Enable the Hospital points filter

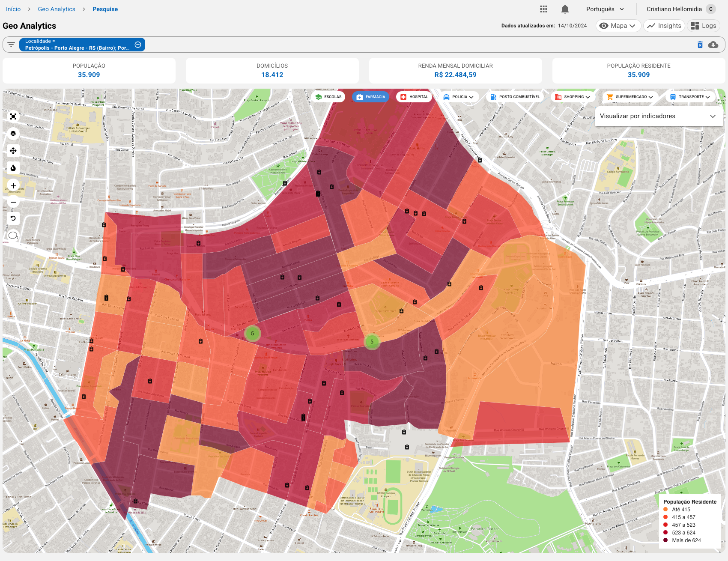(x=414, y=97)
